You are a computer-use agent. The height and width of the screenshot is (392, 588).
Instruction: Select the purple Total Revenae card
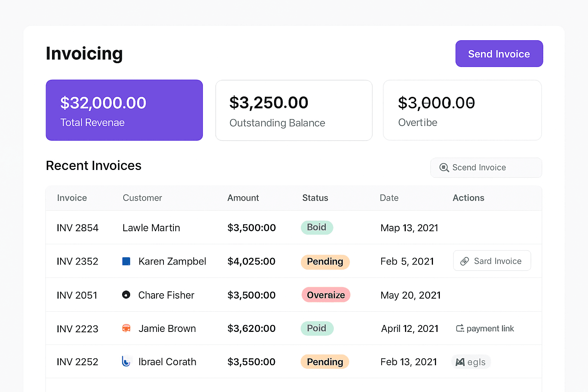click(124, 110)
